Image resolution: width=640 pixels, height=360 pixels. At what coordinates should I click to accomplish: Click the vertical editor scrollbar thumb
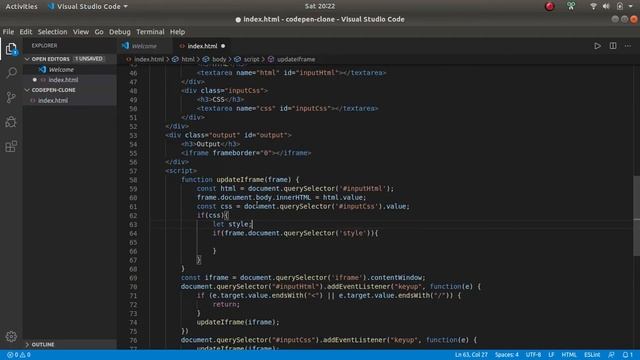[636, 216]
